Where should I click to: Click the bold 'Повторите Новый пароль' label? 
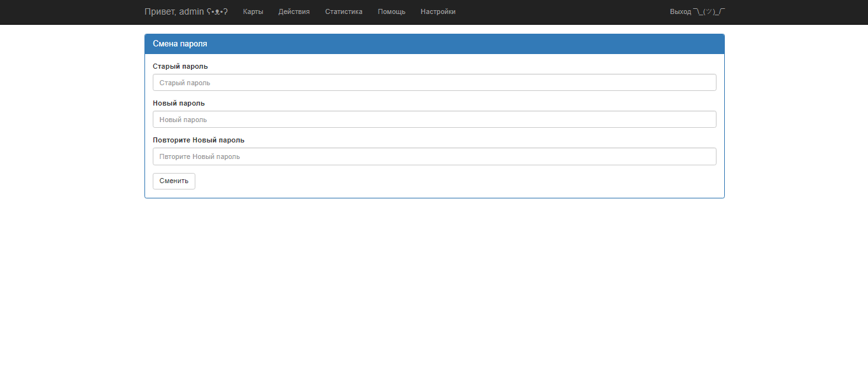pos(199,140)
